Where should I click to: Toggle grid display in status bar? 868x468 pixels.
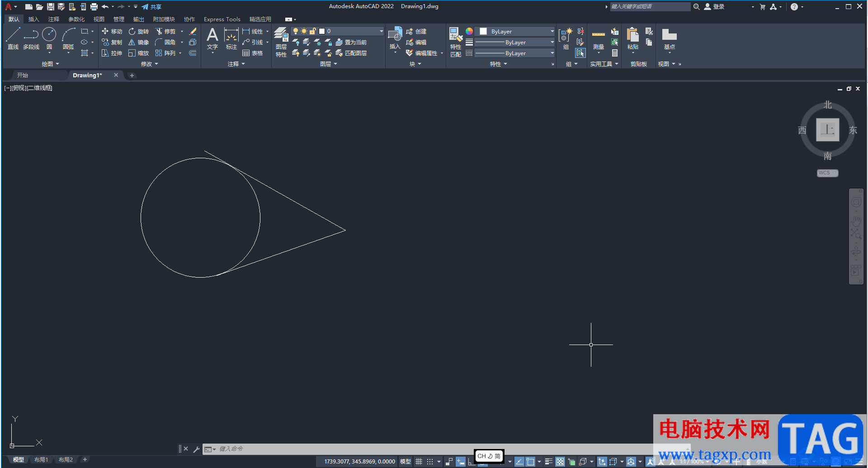point(419,462)
